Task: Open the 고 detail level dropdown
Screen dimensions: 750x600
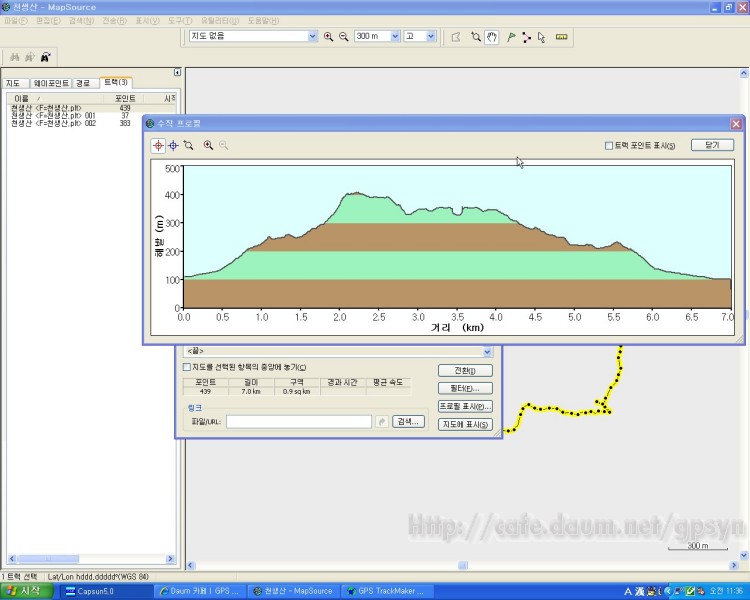Action: tap(431, 36)
